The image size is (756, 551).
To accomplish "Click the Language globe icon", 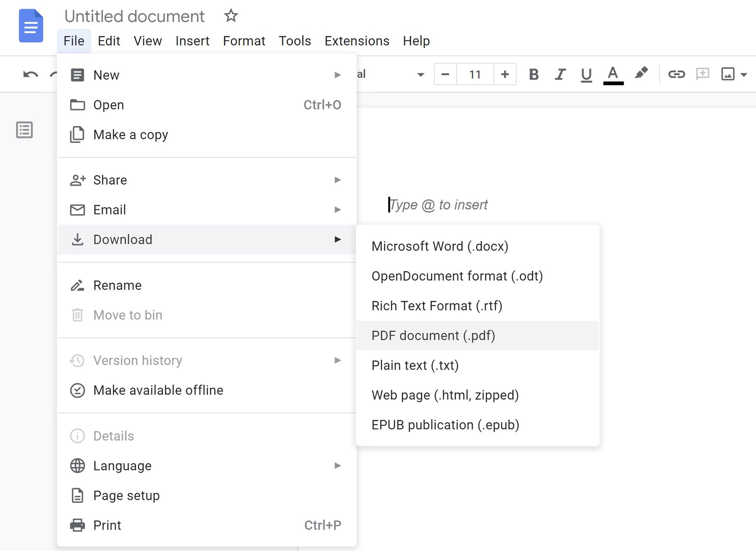I will tap(77, 466).
